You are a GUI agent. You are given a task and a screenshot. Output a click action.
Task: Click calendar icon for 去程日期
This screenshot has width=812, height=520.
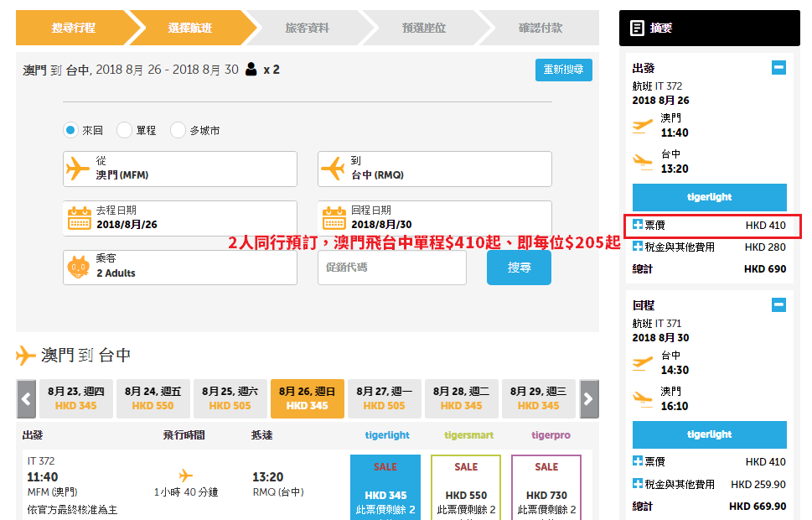click(80, 218)
